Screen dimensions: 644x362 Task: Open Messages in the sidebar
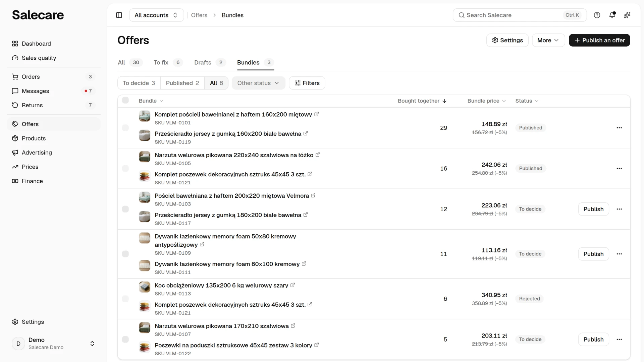tap(54, 91)
